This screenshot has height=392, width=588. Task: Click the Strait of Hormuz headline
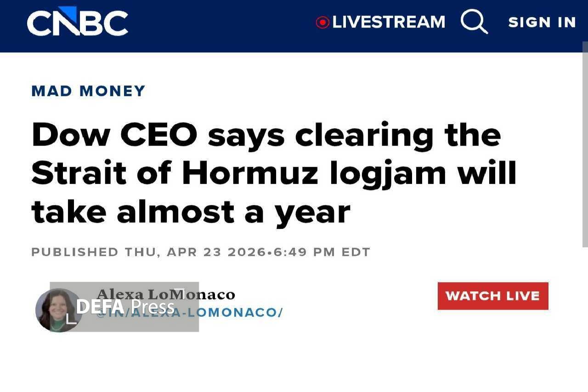click(274, 173)
